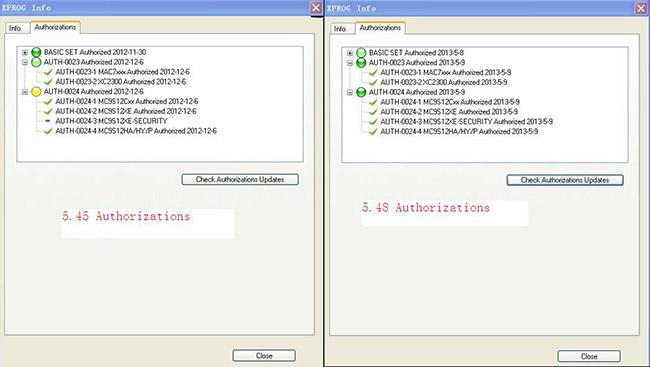
Task: Click checkmark beside AUTH-0024-1 MC9S12Cxx 2013-5-9
Action: (373, 102)
